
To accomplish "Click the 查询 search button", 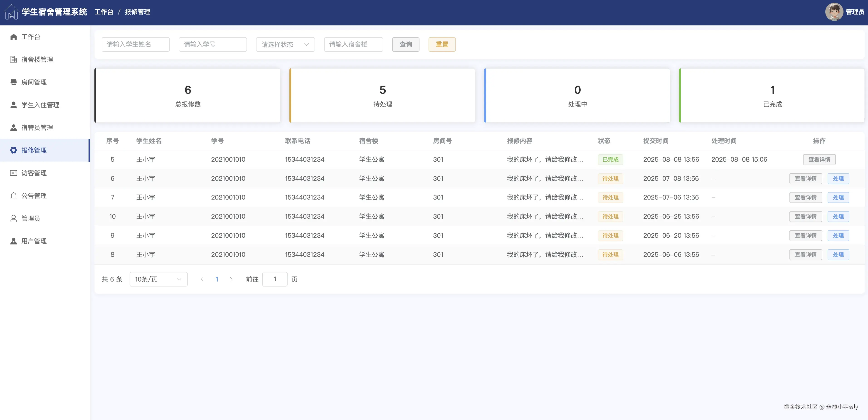I will (405, 44).
